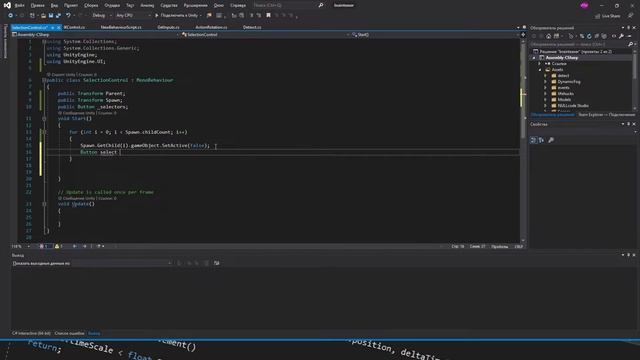Collapse the Start() method code block

[x=44, y=119]
